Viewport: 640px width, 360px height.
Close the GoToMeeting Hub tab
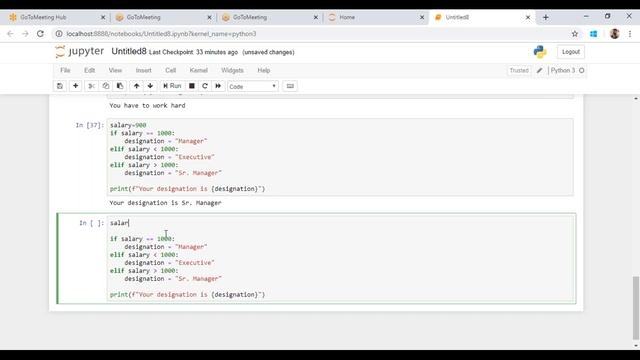pyautogui.click(x=103, y=17)
